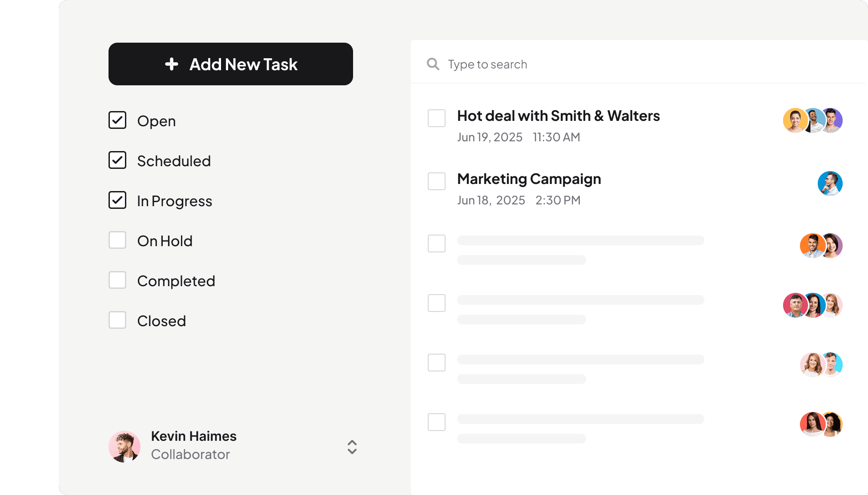Screen dimensions: 868x495
Task: Tick the Closed status filter checkbox
Action: coord(117,320)
